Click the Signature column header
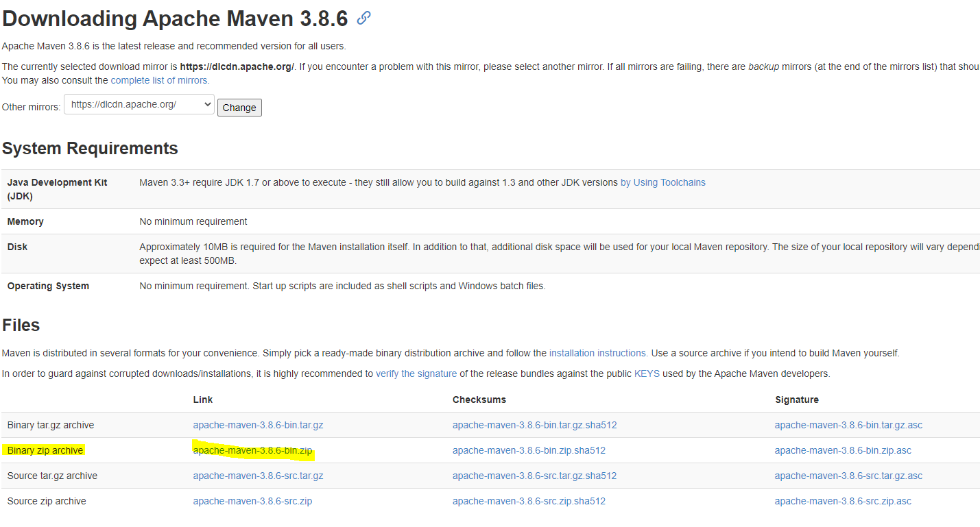The height and width of the screenshot is (527, 980). tap(797, 400)
